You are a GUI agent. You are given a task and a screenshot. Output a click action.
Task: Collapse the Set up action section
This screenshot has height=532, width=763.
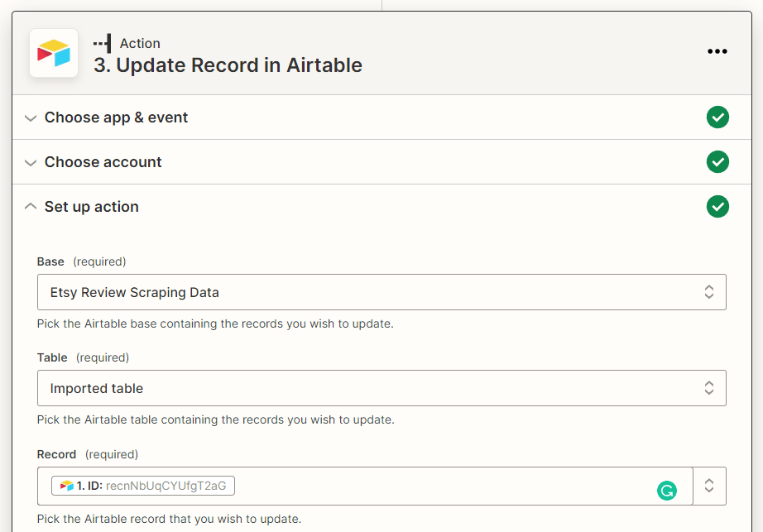point(31,206)
